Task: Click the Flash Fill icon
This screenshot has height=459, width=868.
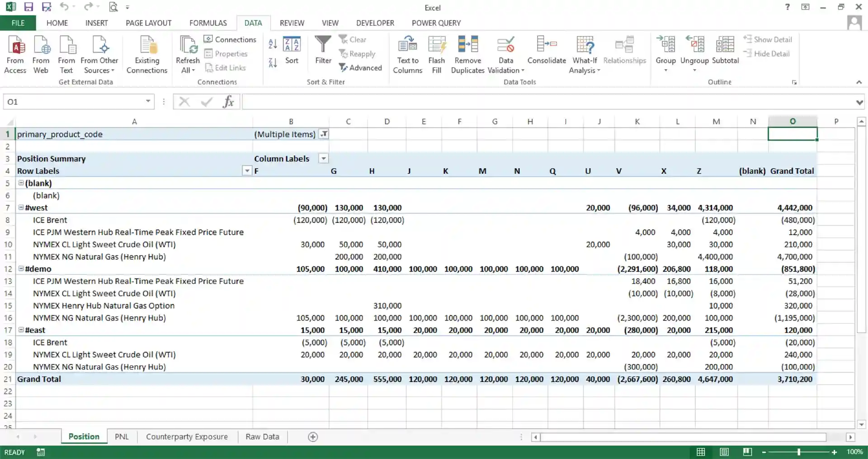Action: point(437,54)
